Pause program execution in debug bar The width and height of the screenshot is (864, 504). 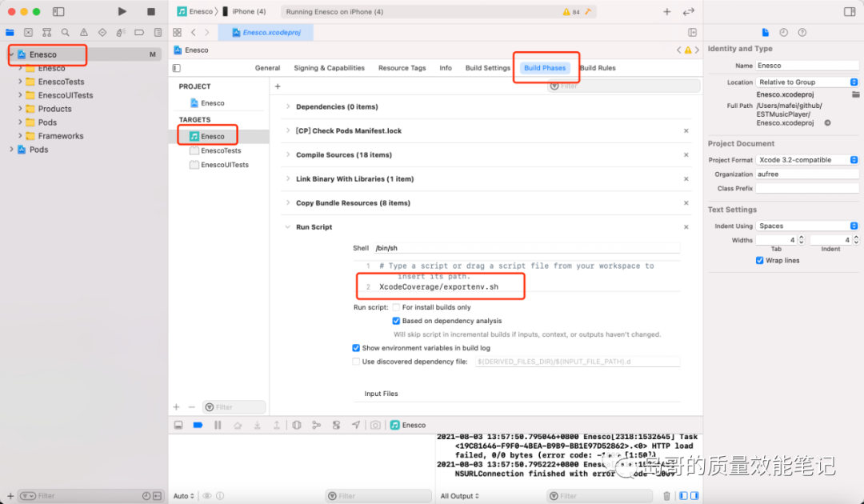point(218,426)
